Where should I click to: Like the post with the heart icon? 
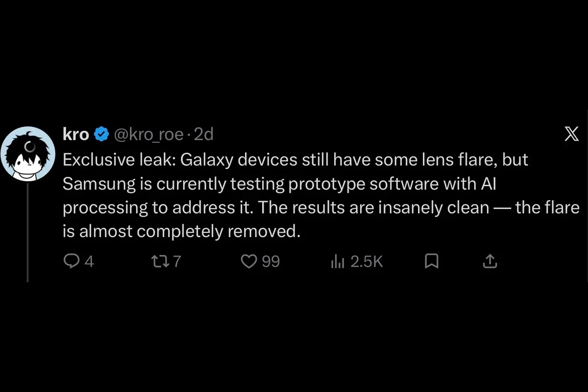point(249,262)
